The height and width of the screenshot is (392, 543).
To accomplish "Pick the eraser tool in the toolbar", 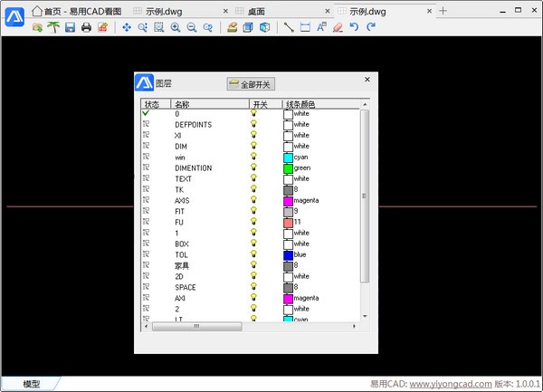I will click(x=338, y=28).
